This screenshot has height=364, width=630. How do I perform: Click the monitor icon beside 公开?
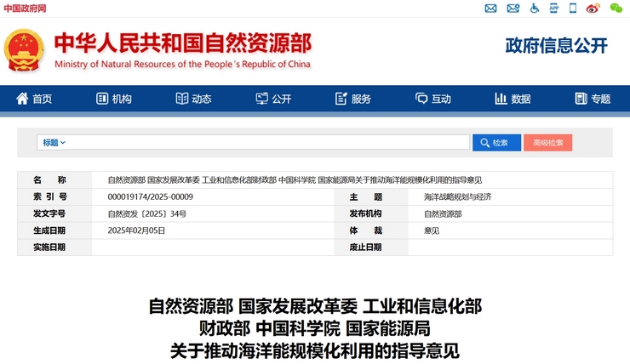[x=262, y=99]
